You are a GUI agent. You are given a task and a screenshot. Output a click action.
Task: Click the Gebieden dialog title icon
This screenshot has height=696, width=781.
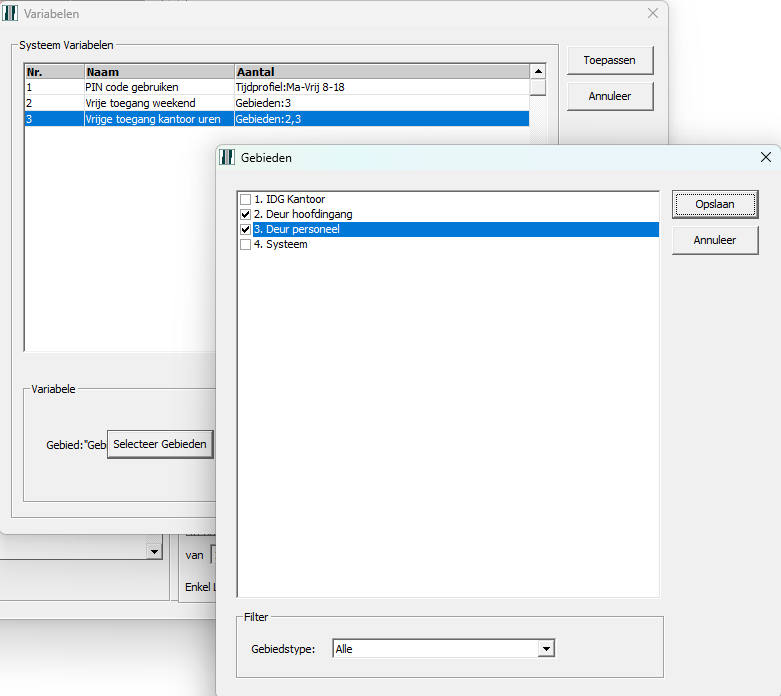(x=227, y=158)
